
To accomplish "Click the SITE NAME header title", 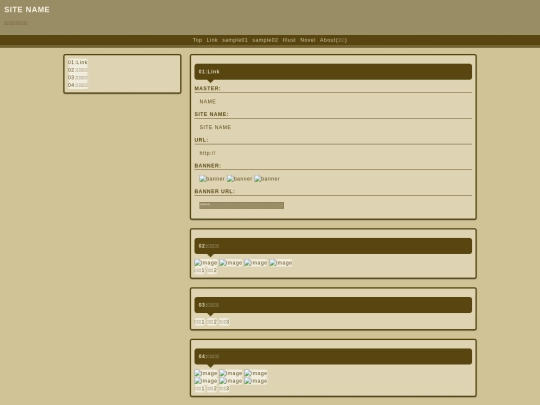I will click(27, 10).
